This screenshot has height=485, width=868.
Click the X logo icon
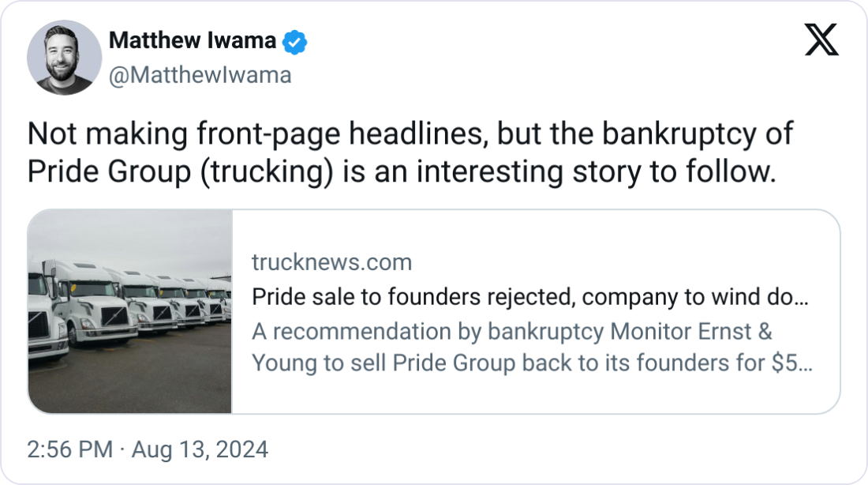821,39
